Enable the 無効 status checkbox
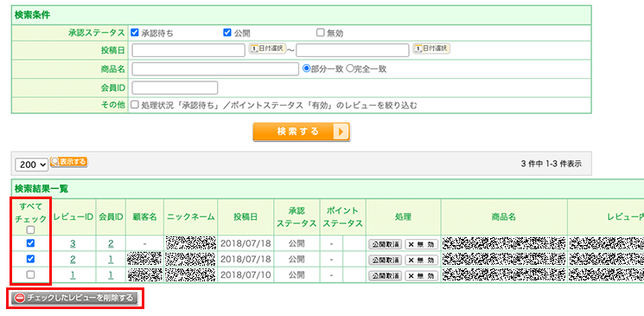Viewport: 644px width, 316px height. [321, 33]
